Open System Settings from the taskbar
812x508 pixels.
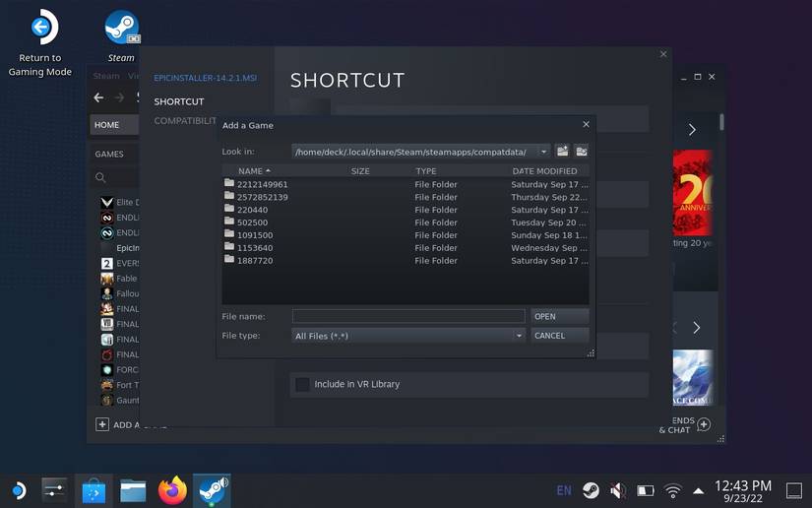tap(54, 490)
